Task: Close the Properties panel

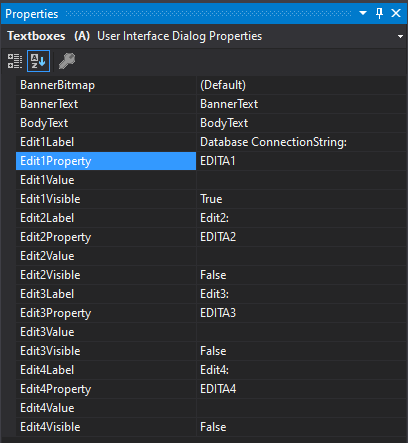Action: coord(396,13)
